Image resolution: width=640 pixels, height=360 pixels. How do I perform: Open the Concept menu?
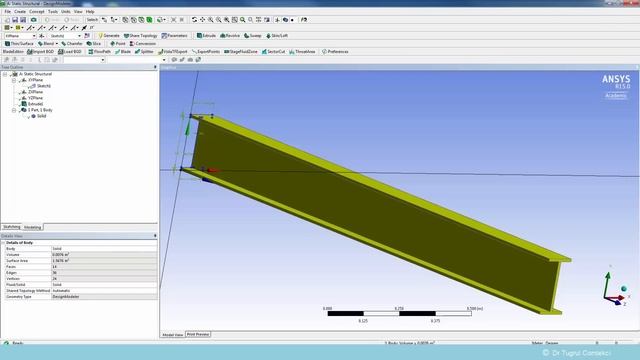[37, 11]
